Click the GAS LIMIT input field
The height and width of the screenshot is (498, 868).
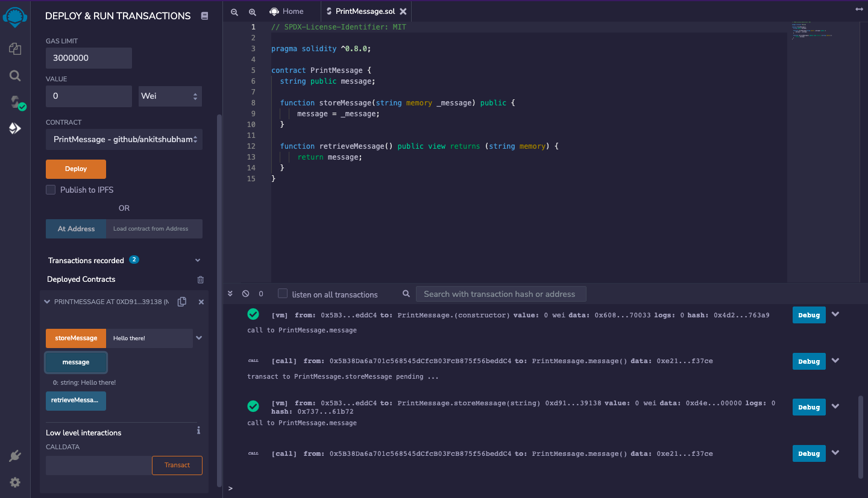click(89, 58)
